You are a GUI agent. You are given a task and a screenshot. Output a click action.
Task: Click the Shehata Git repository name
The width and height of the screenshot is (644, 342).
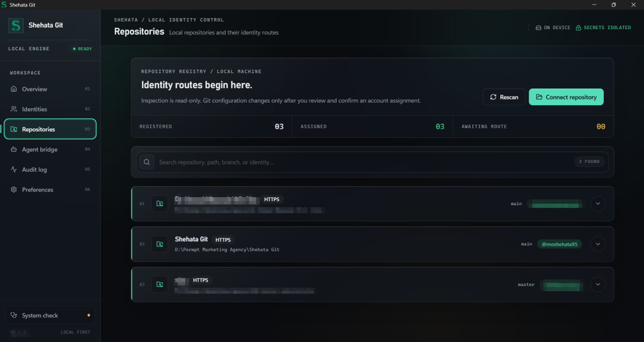tap(191, 239)
